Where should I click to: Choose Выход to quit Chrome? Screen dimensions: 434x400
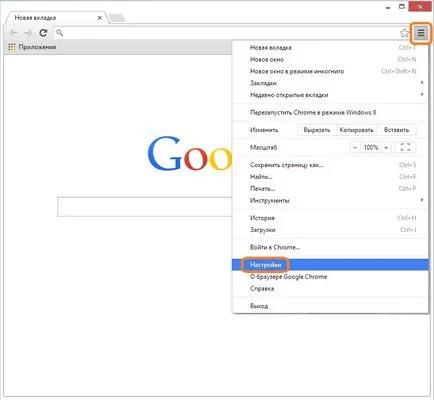click(x=330, y=306)
